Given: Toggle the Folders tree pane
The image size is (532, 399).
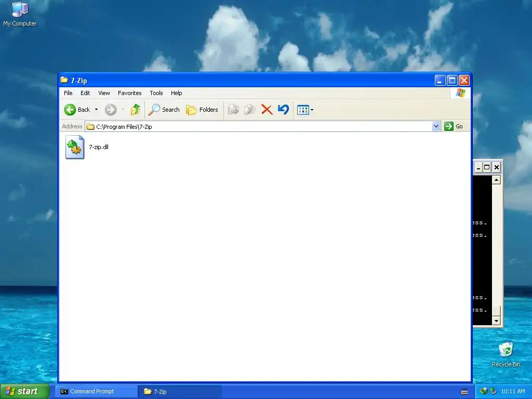Looking at the screenshot, I should (202, 110).
